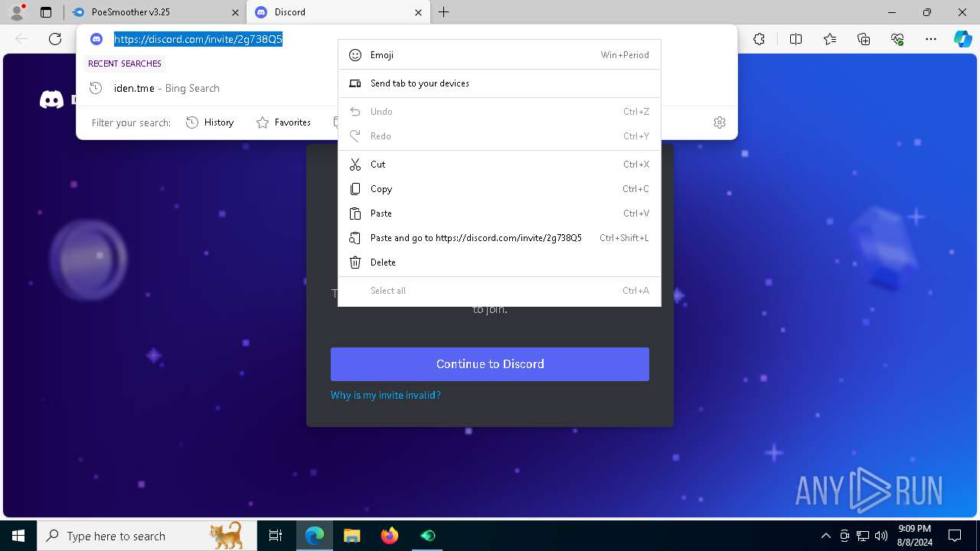
Task: Click the RECENT SEARCHES label
Action: coord(125,64)
